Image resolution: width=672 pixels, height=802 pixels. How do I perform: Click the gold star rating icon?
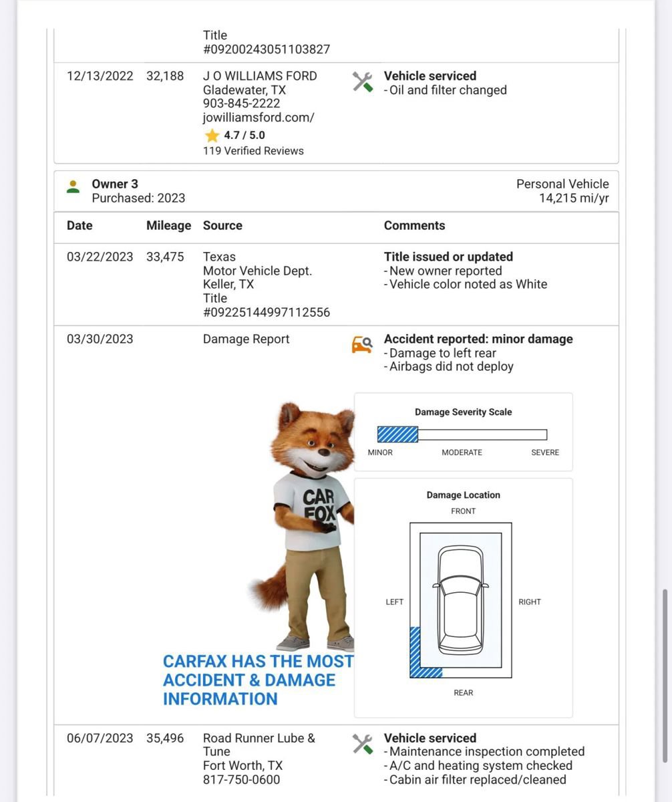[212, 136]
